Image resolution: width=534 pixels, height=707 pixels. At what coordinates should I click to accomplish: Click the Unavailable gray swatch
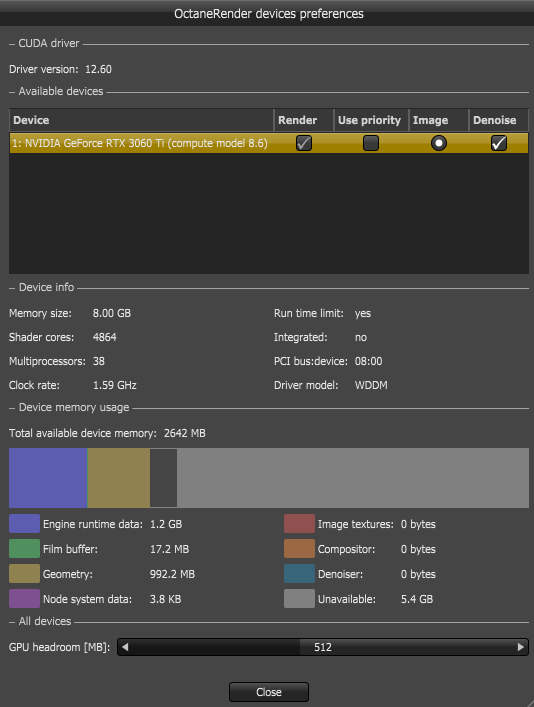click(x=299, y=599)
